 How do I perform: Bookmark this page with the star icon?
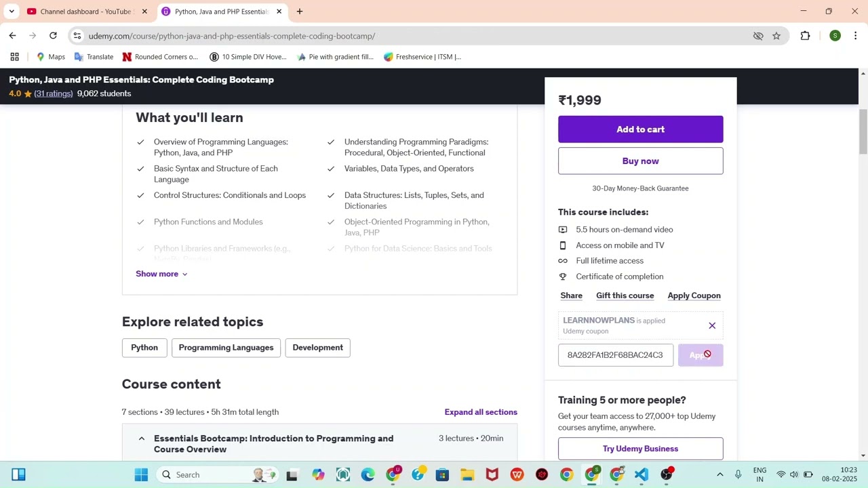[776, 36]
